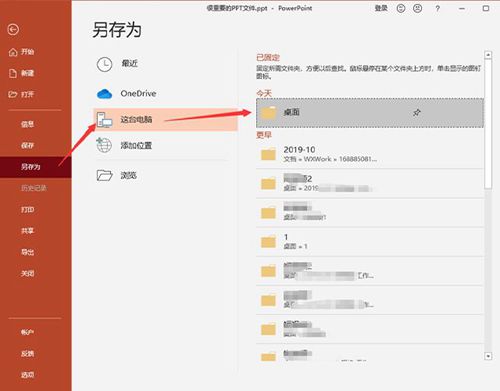The width and height of the screenshot is (500, 391).
Task: Send a smile feedback face icon
Action: (x=401, y=8)
